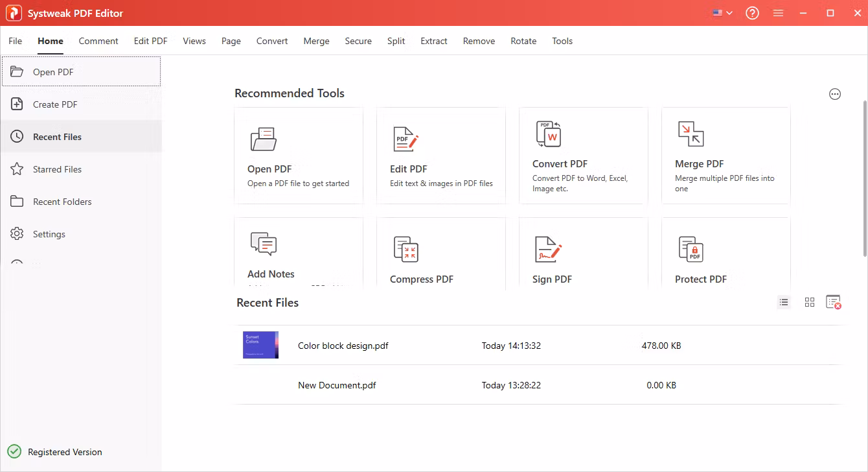Click the Compress PDF tool card icon
The height and width of the screenshot is (472, 868).
click(x=406, y=249)
